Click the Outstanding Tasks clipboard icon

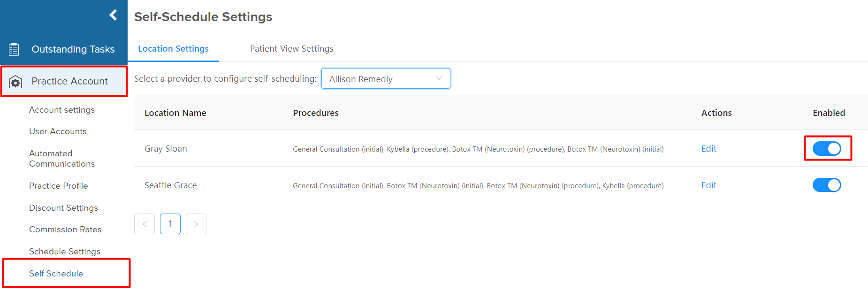(14, 49)
